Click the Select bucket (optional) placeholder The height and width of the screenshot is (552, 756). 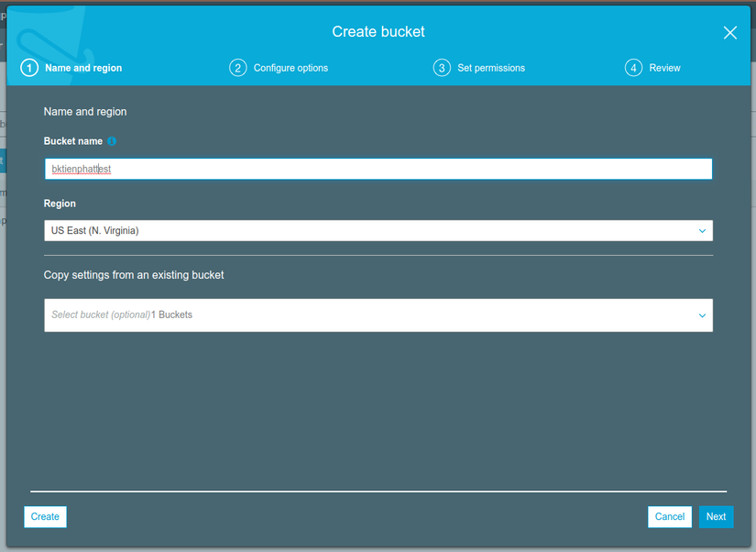(x=101, y=315)
